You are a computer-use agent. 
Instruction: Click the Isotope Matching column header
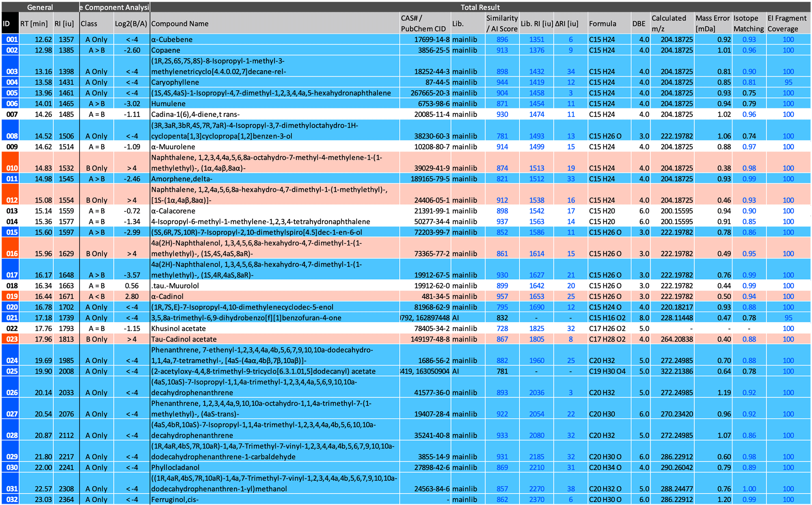748,24
